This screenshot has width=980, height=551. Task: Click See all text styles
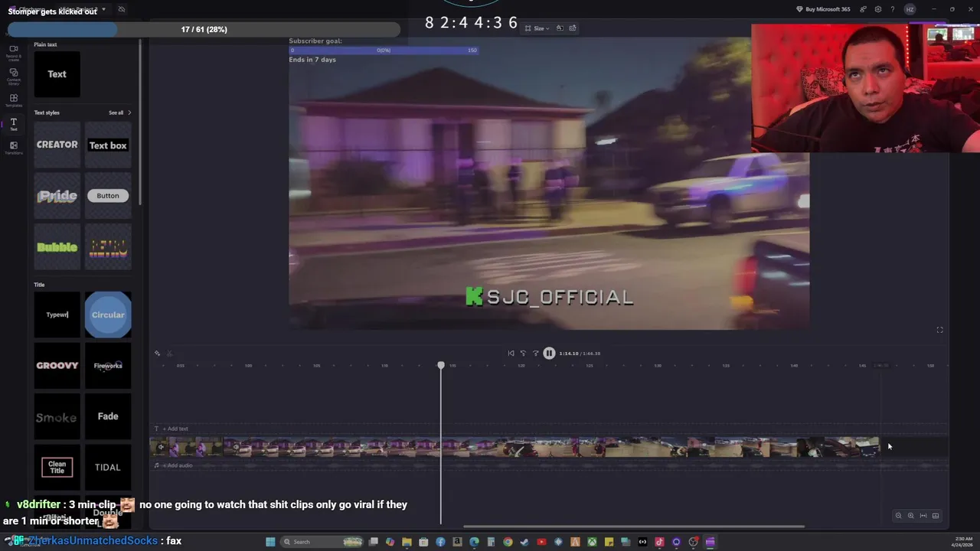[x=116, y=112]
